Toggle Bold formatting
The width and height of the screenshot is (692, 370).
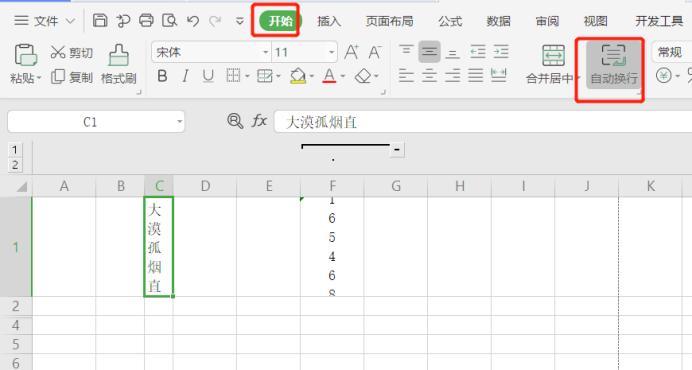click(x=162, y=76)
